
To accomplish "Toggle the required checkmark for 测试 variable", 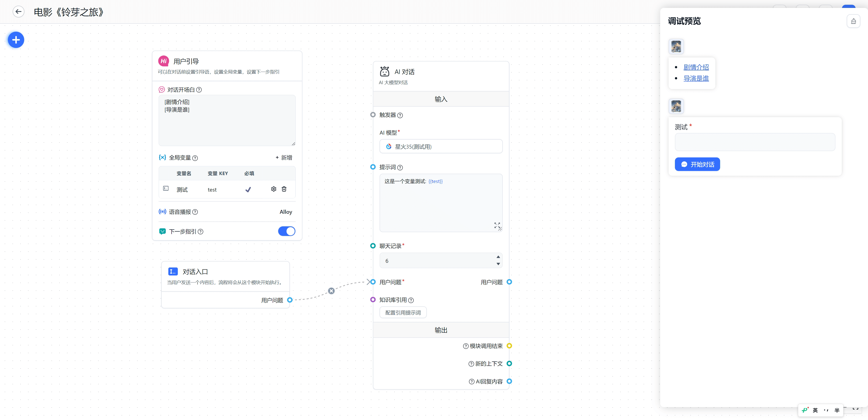I will click(x=248, y=190).
